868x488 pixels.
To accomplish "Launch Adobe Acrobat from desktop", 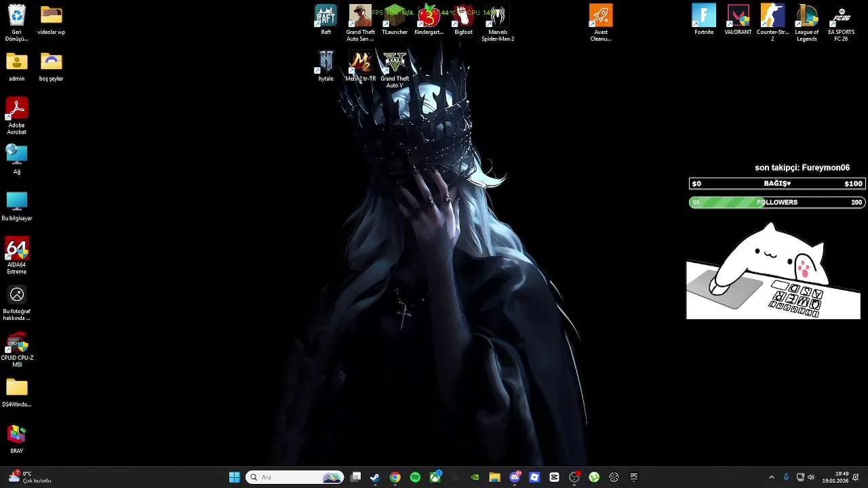I will tap(16, 116).
